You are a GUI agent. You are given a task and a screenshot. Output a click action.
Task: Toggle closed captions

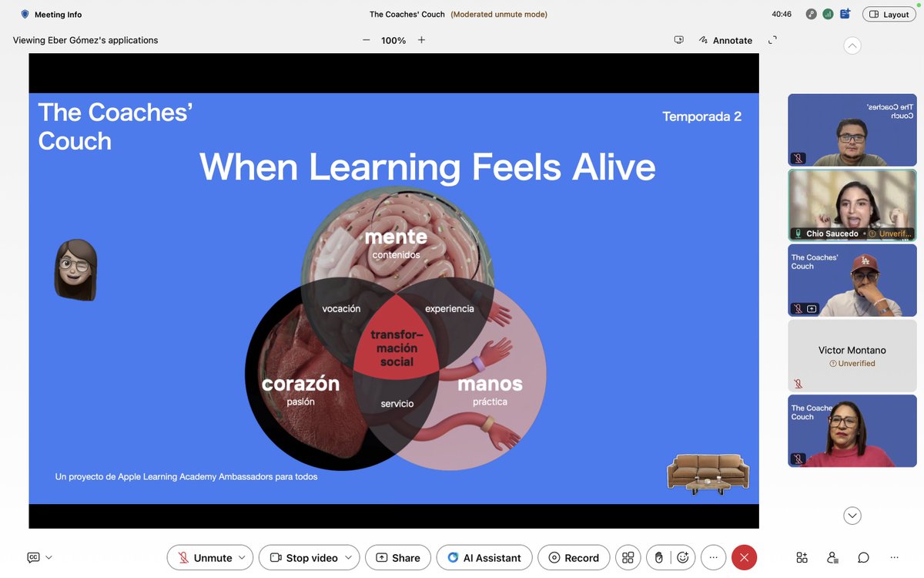coord(33,557)
